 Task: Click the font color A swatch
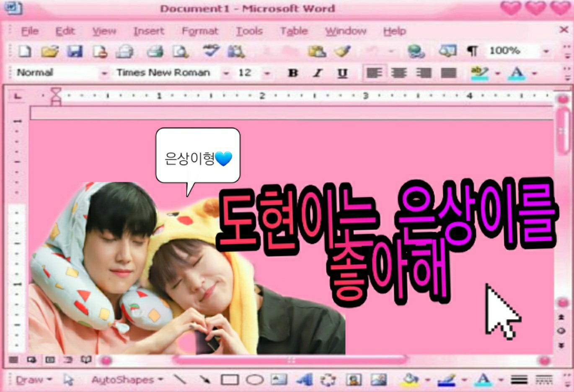(517, 73)
